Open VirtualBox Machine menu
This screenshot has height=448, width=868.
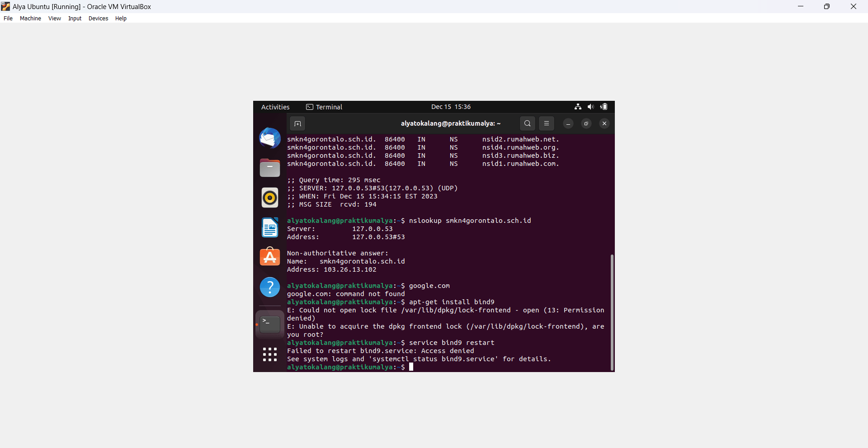tap(30, 19)
